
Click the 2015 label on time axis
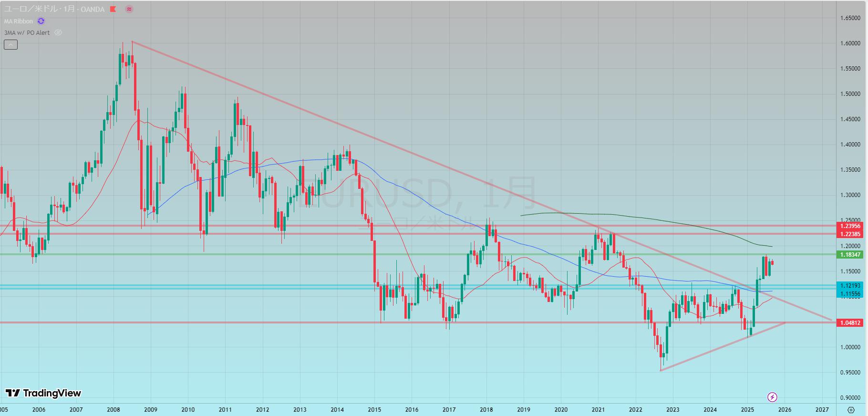pos(374,409)
